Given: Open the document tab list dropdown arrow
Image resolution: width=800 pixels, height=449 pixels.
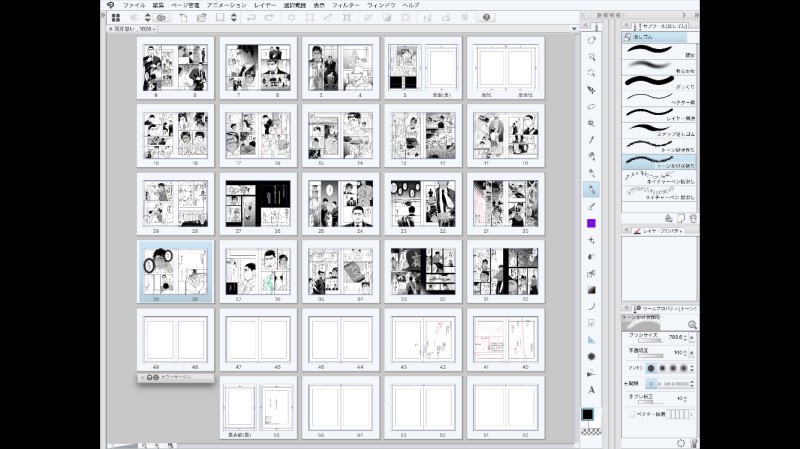Looking at the screenshot, I should tap(574, 29).
